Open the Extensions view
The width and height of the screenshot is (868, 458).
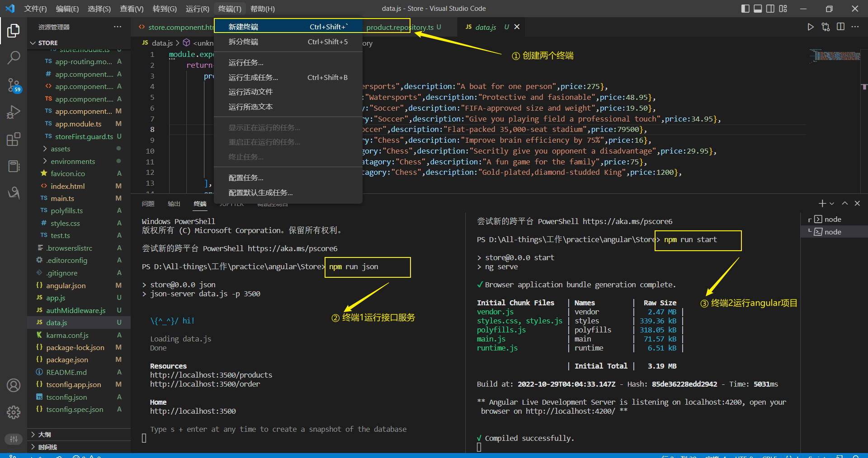(14, 139)
